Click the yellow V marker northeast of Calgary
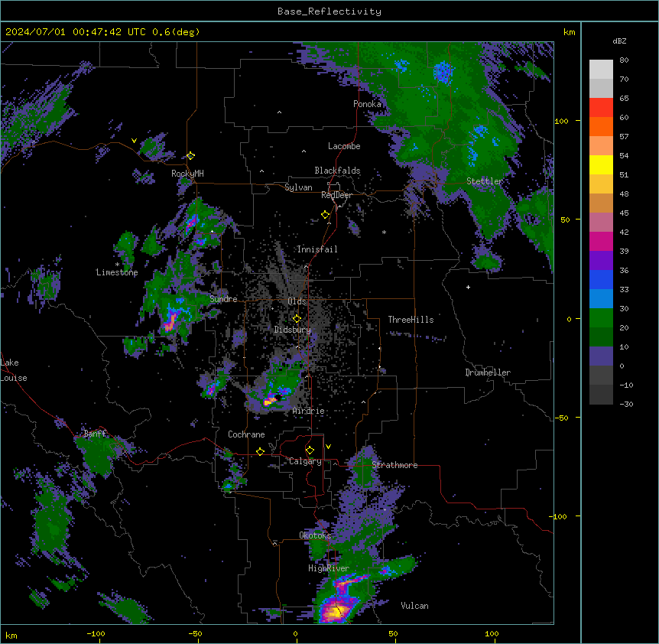659x644 pixels. [328, 447]
